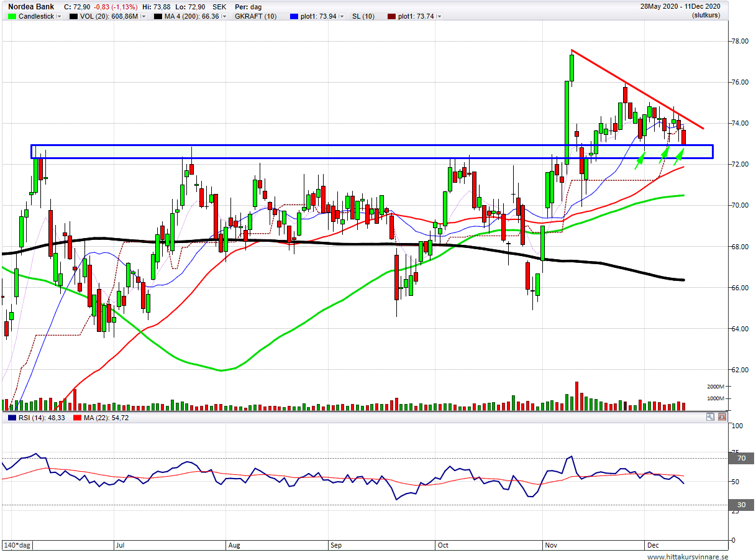Click the 78.00 price axis label
756x560 pixels.
tap(740, 41)
